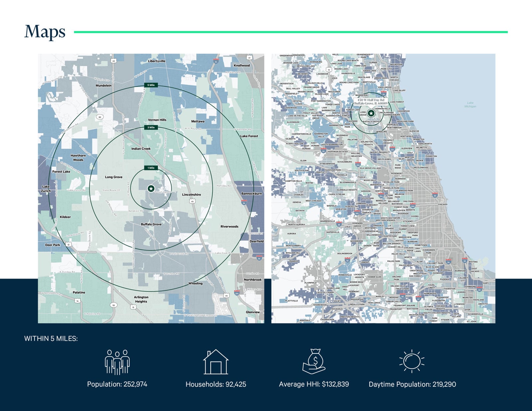The height and width of the screenshot is (411, 532).
Task: Click the money bag Average HHI icon
Action: click(314, 361)
